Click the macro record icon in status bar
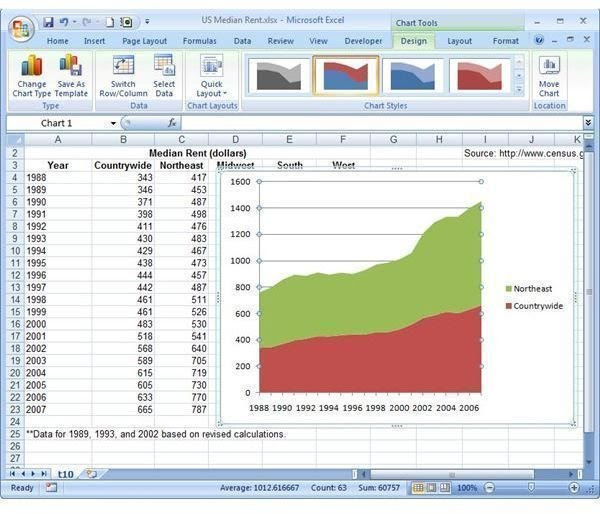 coord(51,488)
